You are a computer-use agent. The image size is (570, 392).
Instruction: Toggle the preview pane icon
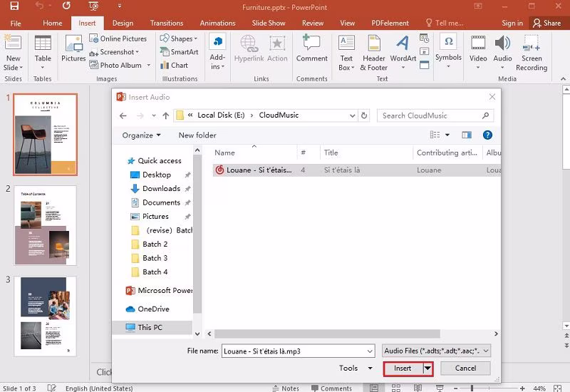[467, 135]
